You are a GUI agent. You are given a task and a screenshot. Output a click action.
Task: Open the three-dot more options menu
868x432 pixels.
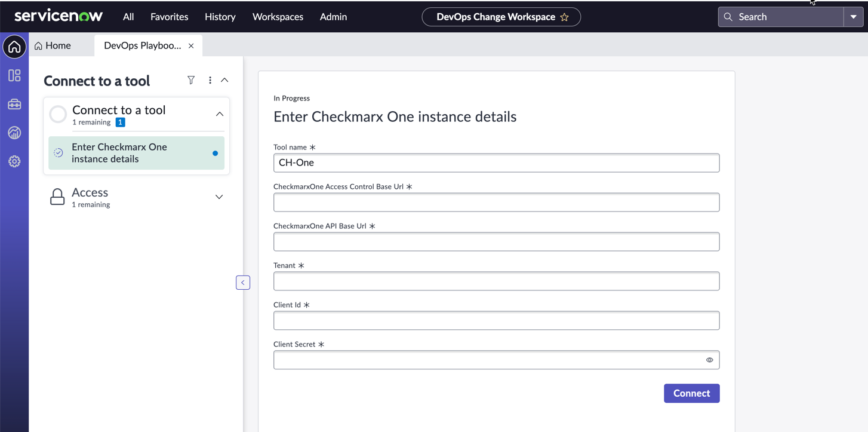coord(210,80)
